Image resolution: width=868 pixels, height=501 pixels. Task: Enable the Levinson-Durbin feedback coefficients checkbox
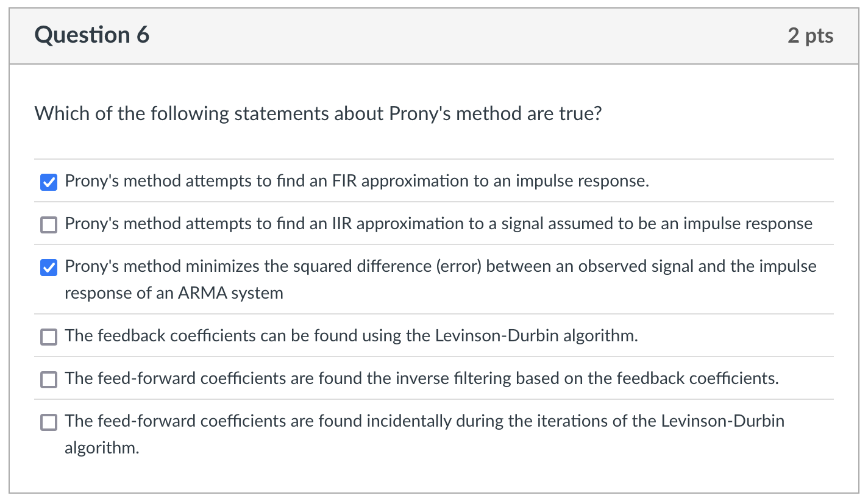48,336
